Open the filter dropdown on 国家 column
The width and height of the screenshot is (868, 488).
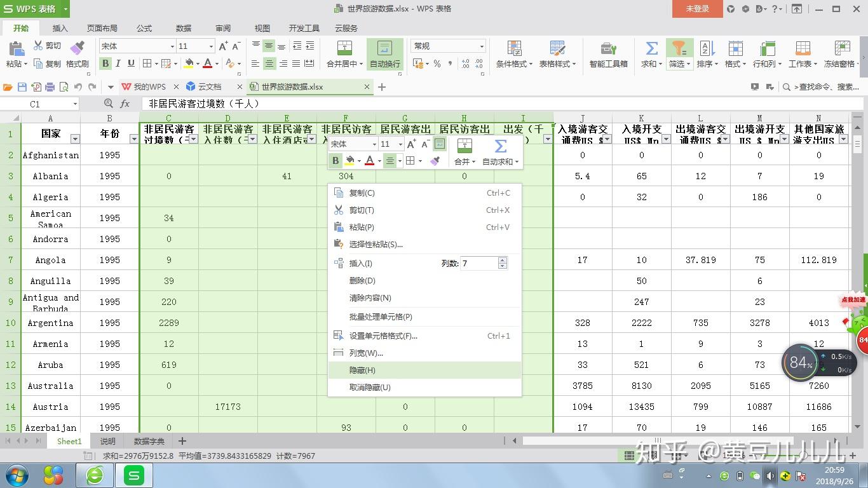point(75,139)
